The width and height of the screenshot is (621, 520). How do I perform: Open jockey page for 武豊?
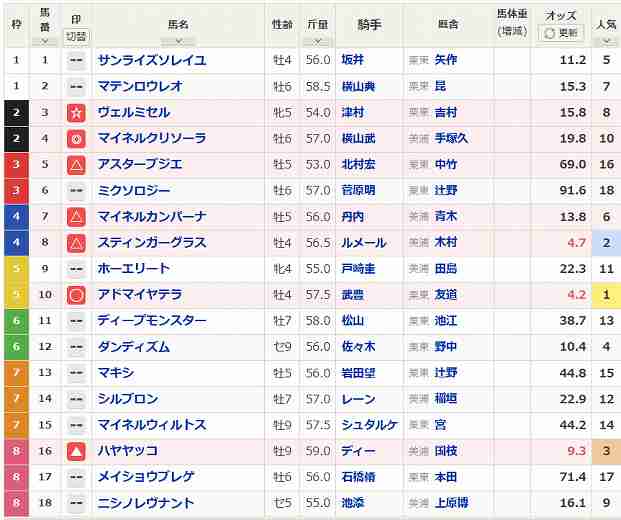coord(352,295)
